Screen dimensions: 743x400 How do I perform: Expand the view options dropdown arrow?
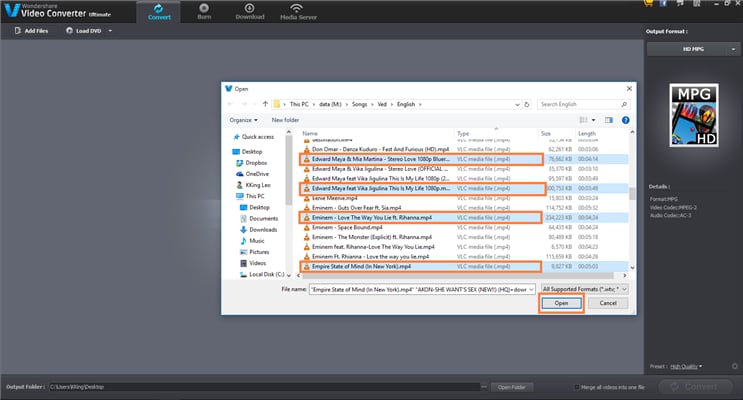pyautogui.click(x=593, y=120)
